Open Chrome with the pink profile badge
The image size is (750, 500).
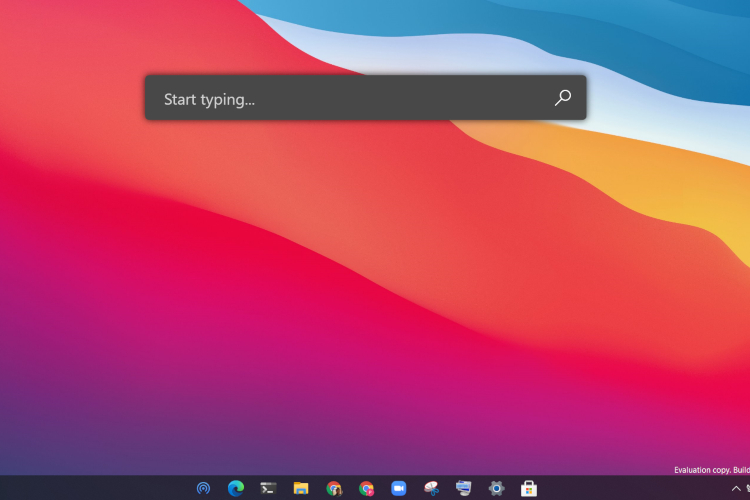(x=366, y=489)
